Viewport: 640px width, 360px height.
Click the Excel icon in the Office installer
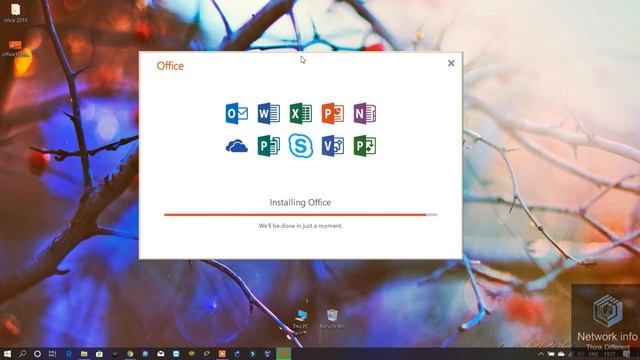tap(301, 113)
